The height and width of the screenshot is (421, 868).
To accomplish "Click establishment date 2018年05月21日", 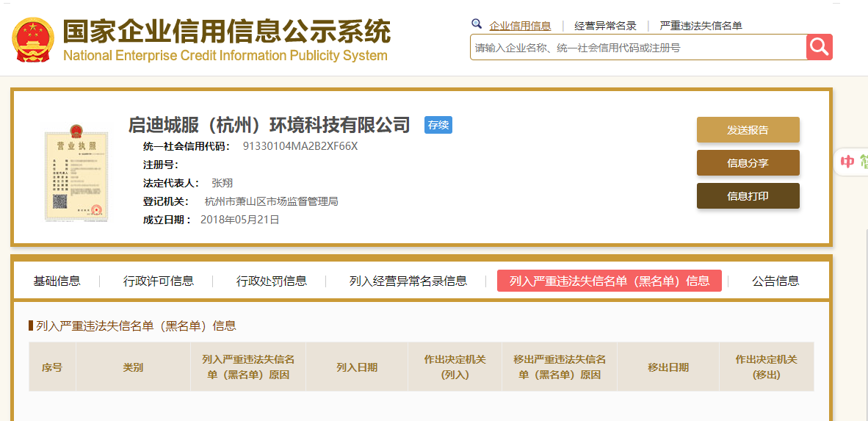I will pos(239,220).
